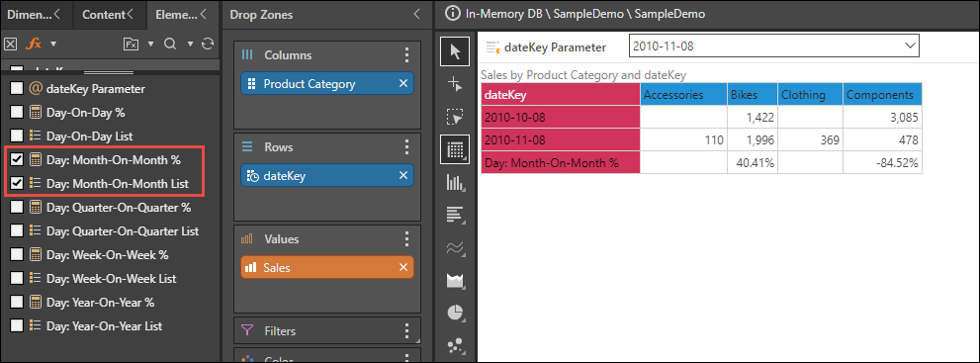This screenshot has height=363, width=980.
Task: Enable the Day: Year-On-Year % checkbox
Action: tap(17, 303)
